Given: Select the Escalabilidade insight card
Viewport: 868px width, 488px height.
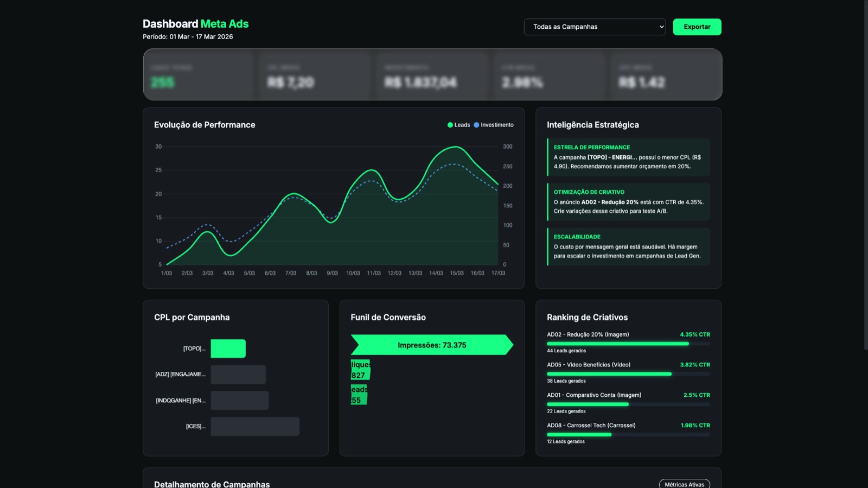Looking at the screenshot, I should pyautogui.click(x=628, y=246).
